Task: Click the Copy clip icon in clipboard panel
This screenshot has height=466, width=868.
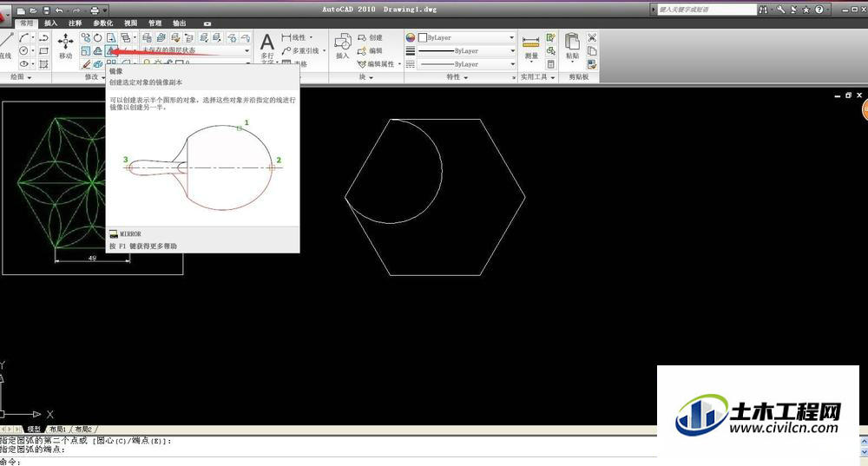Action: tap(592, 51)
